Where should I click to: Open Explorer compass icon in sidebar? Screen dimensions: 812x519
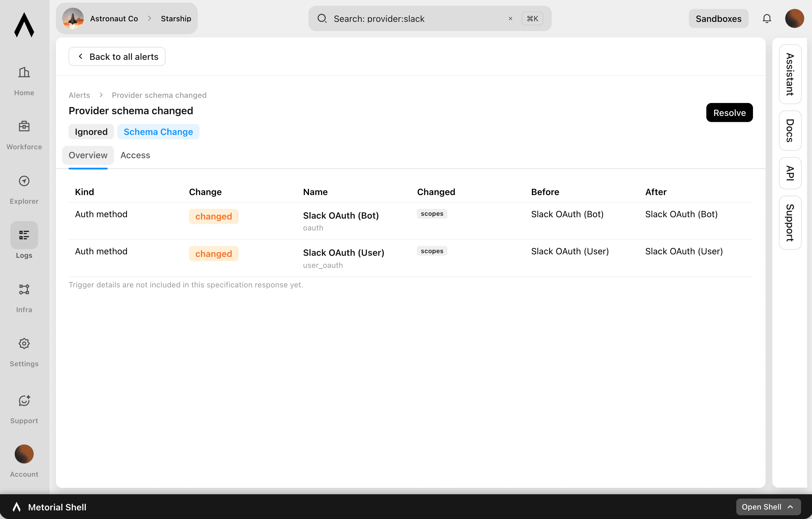tap(24, 181)
